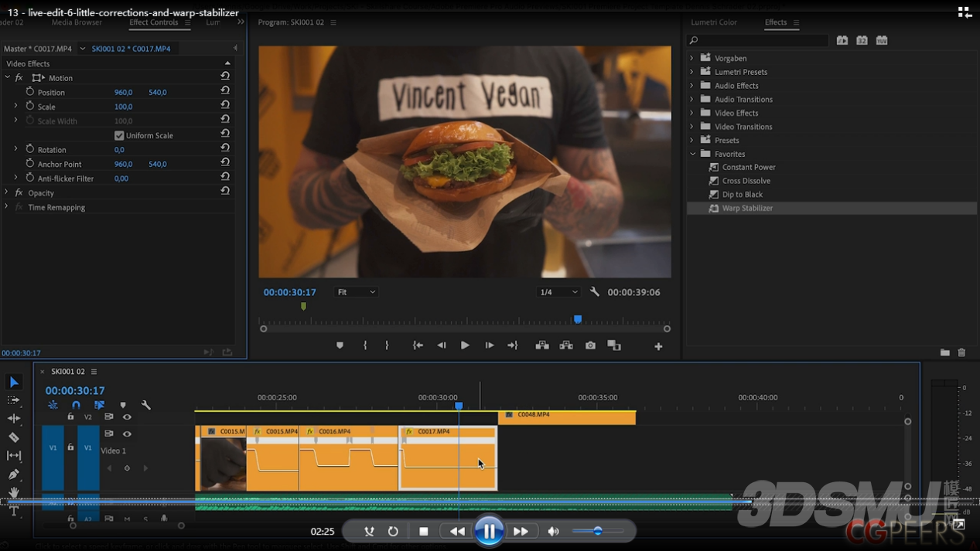Select the Razor tool in timeline toolbar
Screen dimensions: 980x551
14,437
